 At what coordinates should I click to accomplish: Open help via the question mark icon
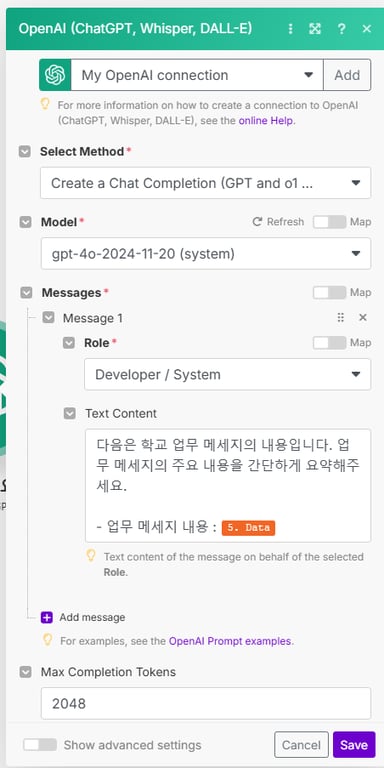[341, 29]
